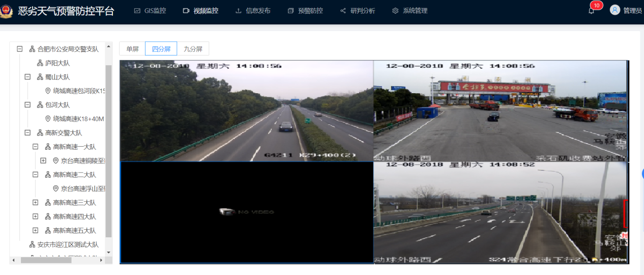This screenshot has height=275, width=644.
Task: Click the GIS监控 chart icon
Action: (x=137, y=11)
